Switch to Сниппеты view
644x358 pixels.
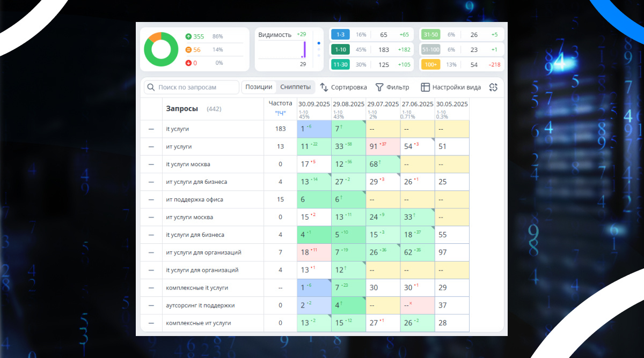pos(296,87)
